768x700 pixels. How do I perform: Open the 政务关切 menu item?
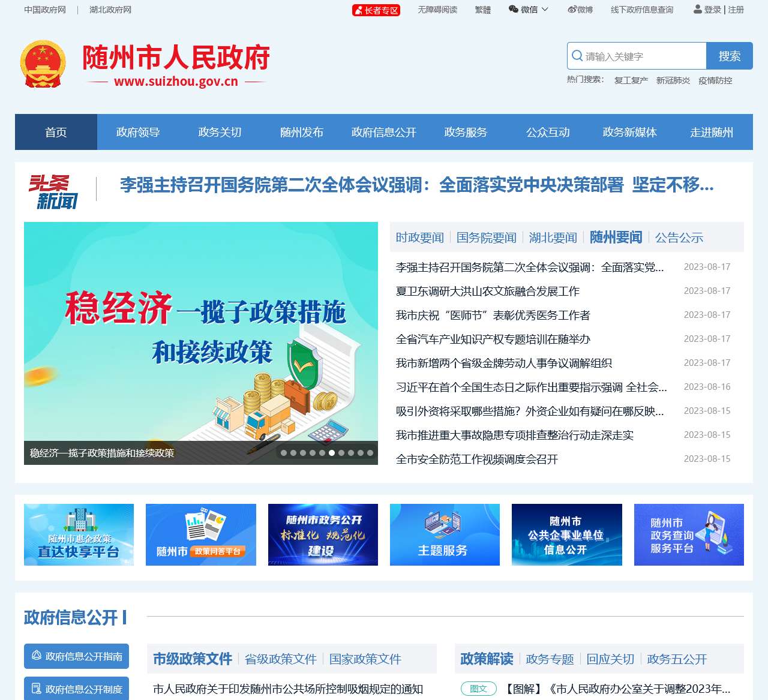pyautogui.click(x=220, y=132)
